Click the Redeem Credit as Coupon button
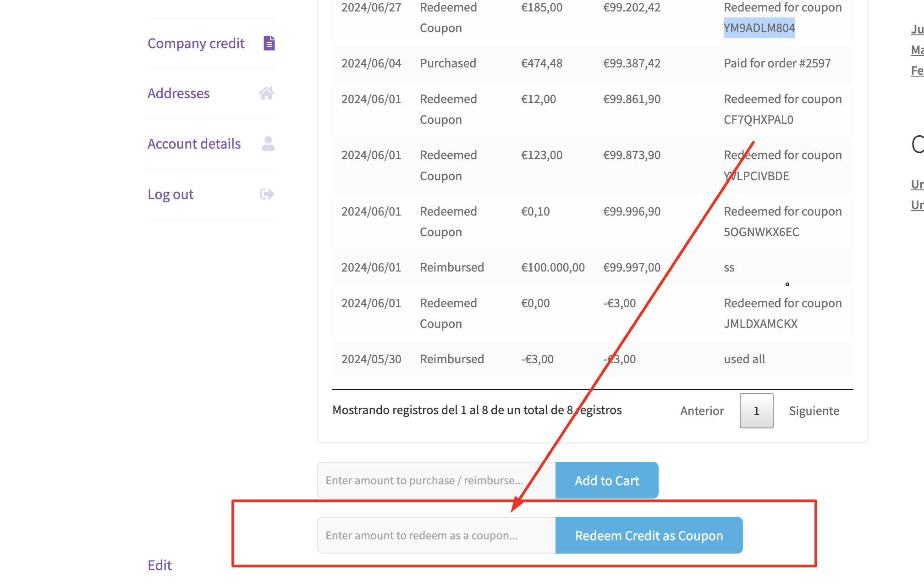 pos(649,535)
